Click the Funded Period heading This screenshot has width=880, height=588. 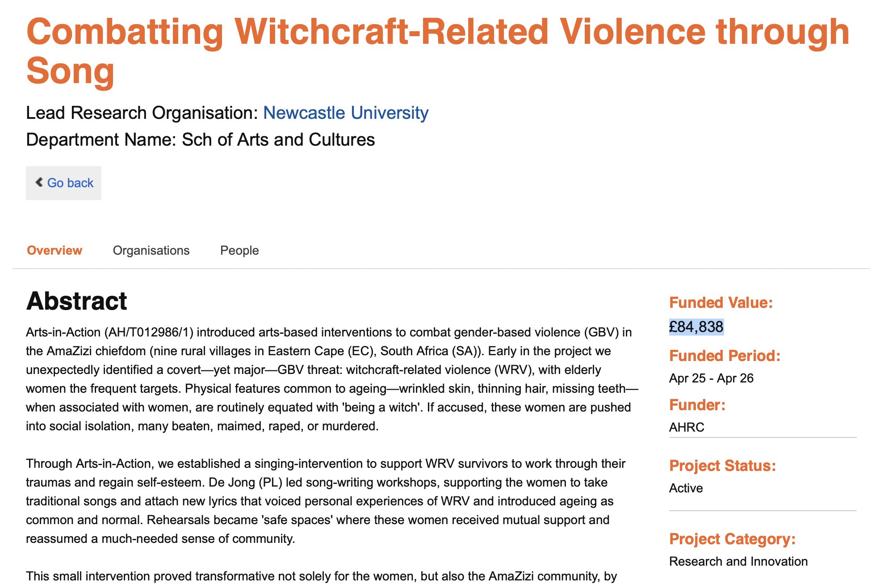pyautogui.click(x=725, y=356)
